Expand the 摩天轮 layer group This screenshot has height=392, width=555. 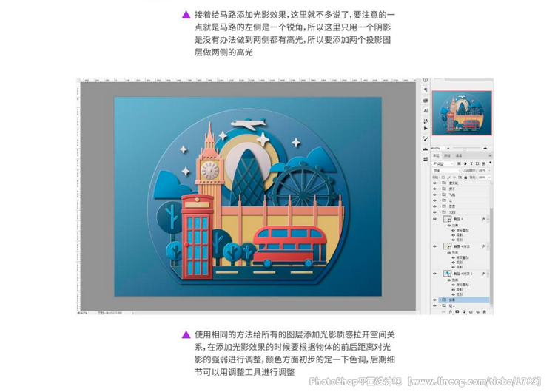coord(440,183)
